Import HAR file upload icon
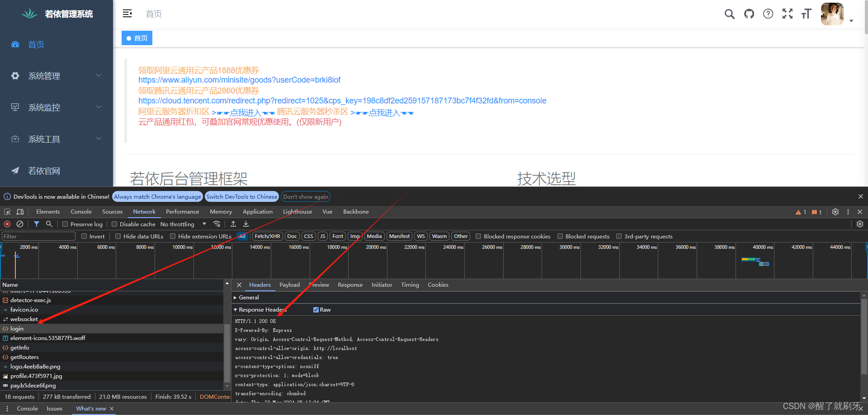The height and width of the screenshot is (415, 868). (233, 224)
